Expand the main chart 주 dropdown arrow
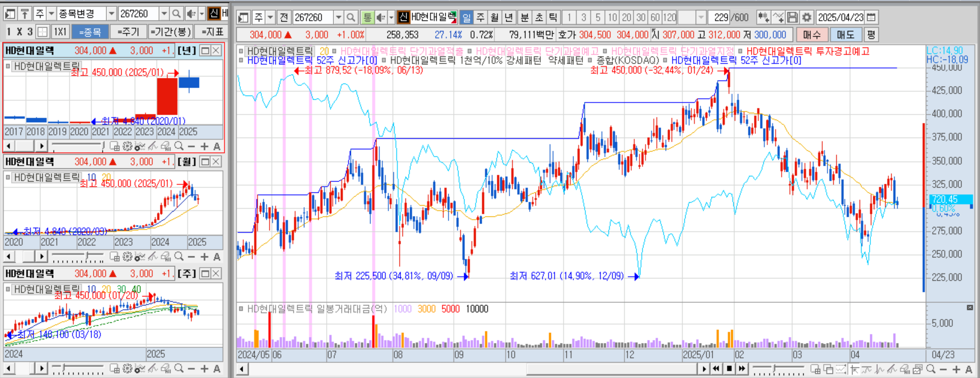Screen dimensions: 980x378 point(270,18)
